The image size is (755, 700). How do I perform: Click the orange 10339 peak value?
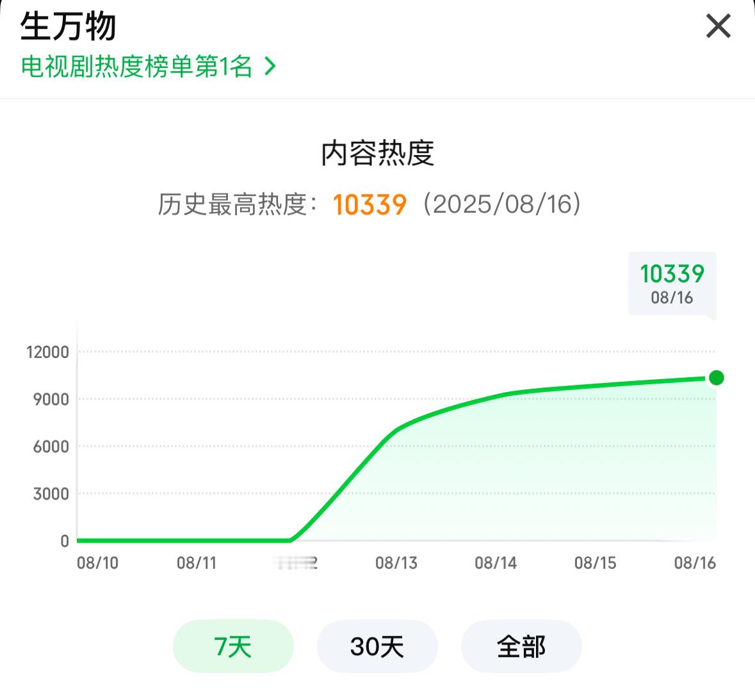tap(369, 204)
